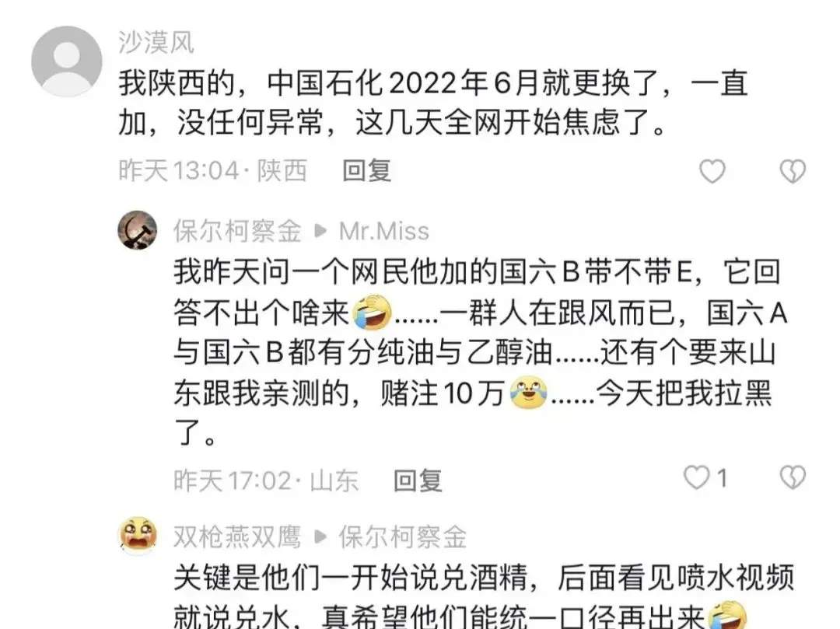Like 沙漠风's comment with the heart icon
840x629 pixels.
pyautogui.click(x=712, y=171)
